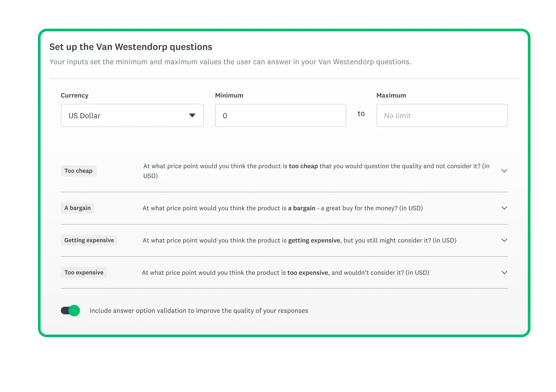Focus the Maximum 'No limit' input field

442,115
